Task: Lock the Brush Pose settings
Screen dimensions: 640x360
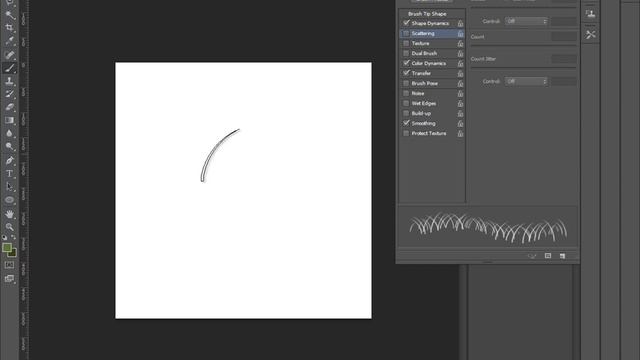Action: click(460, 84)
